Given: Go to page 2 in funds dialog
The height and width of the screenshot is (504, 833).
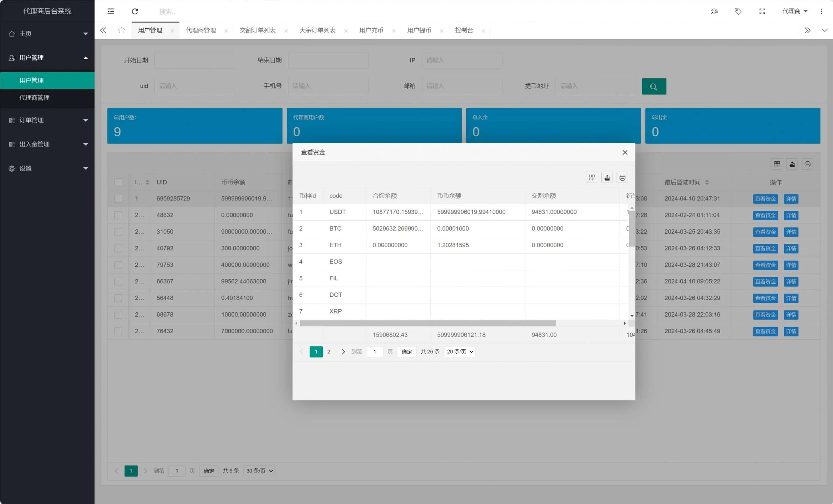Looking at the screenshot, I should tap(329, 351).
